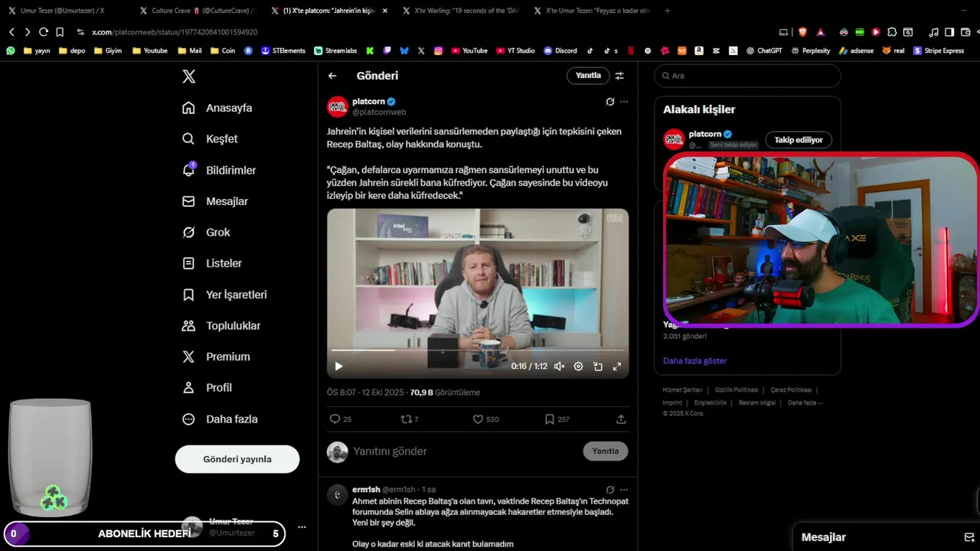
Task: Open the Hizmet Şartları link
Action: pos(683,390)
